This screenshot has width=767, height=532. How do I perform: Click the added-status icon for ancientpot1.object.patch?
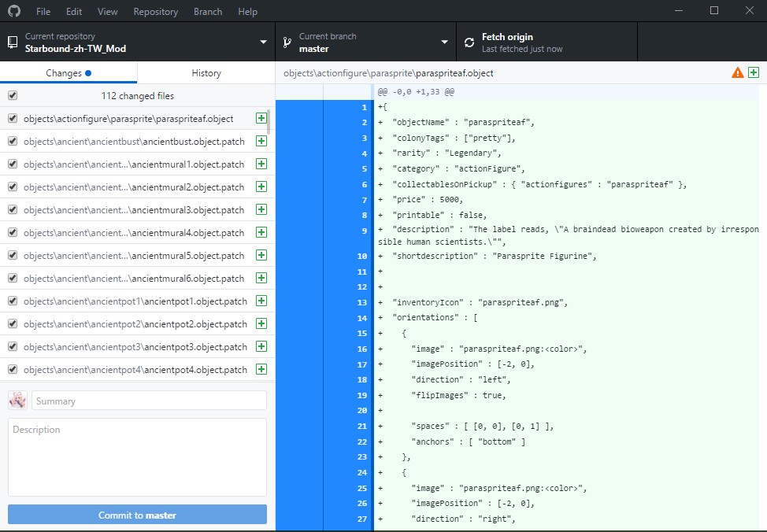[261, 301]
